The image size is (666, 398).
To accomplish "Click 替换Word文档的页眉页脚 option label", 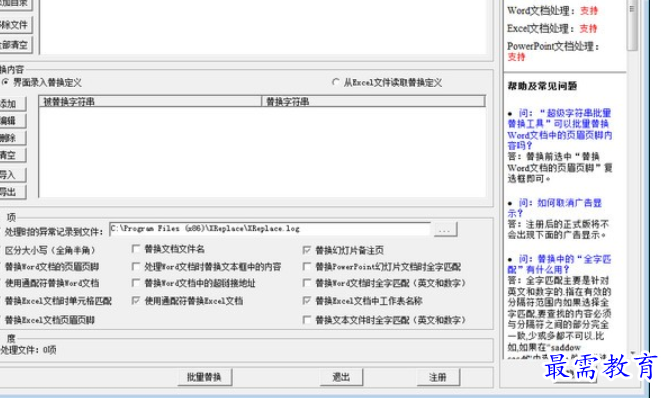I will tap(52, 267).
